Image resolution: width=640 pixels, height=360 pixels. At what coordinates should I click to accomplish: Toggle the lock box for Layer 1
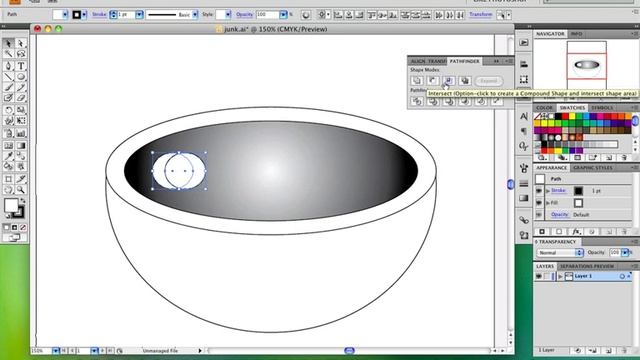[547, 276]
